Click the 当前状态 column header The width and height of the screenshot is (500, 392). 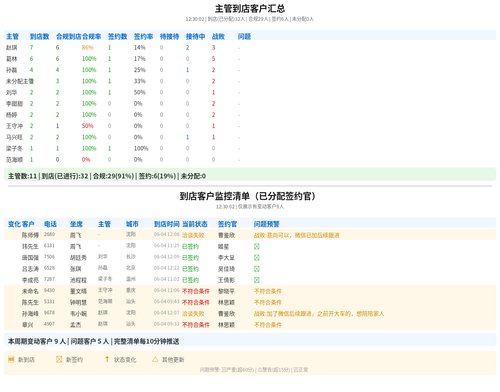point(195,224)
